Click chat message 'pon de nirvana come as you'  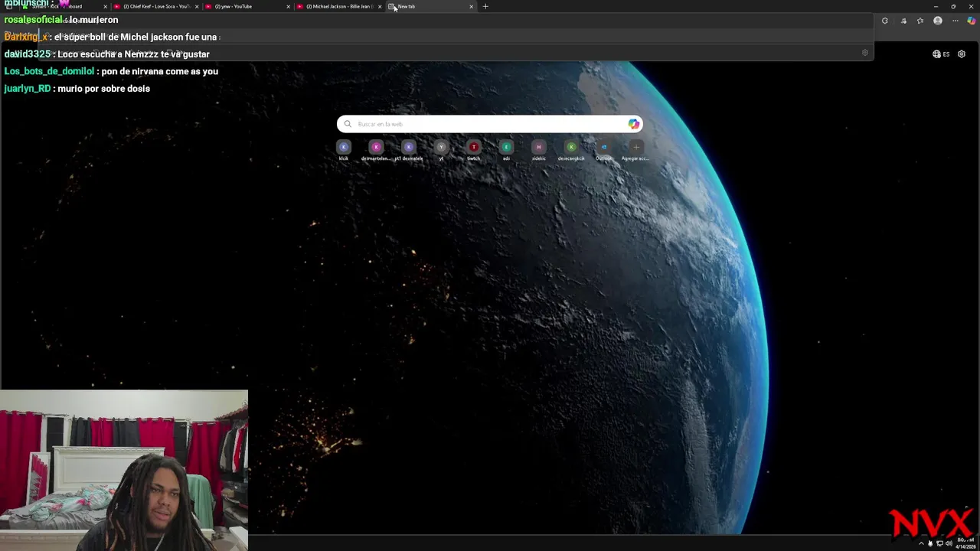(160, 71)
